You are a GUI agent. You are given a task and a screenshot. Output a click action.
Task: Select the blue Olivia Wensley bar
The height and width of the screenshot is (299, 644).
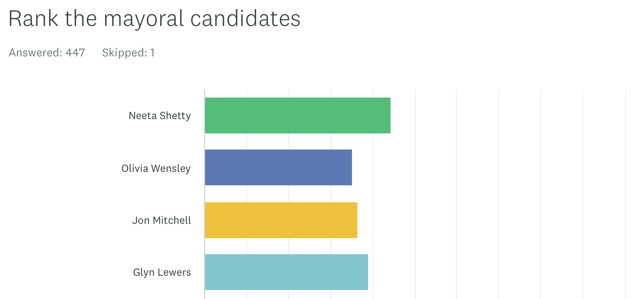[278, 167]
